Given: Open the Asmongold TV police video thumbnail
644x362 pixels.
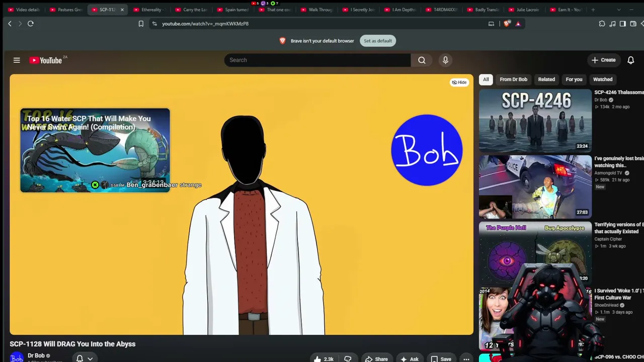Looking at the screenshot, I should pos(535,187).
